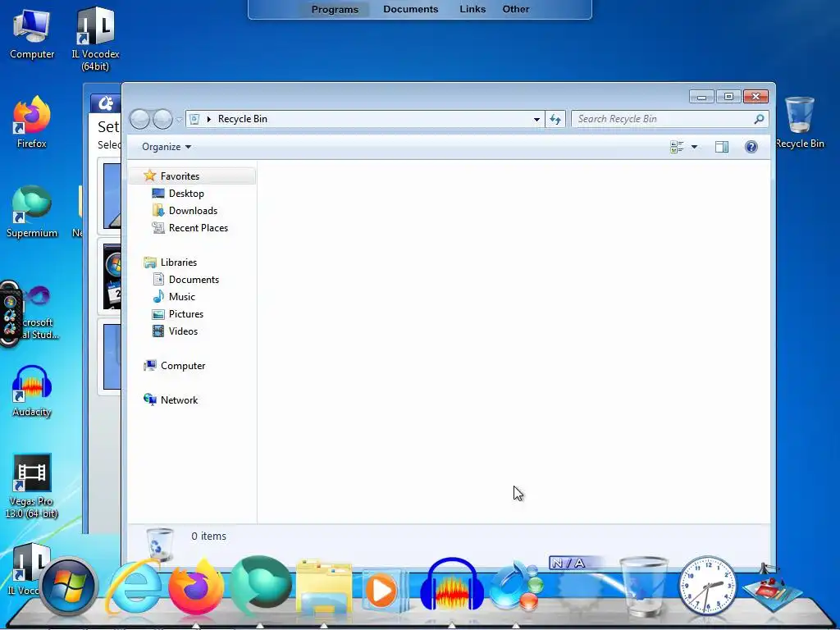Click the analog clock in dock

click(x=707, y=586)
